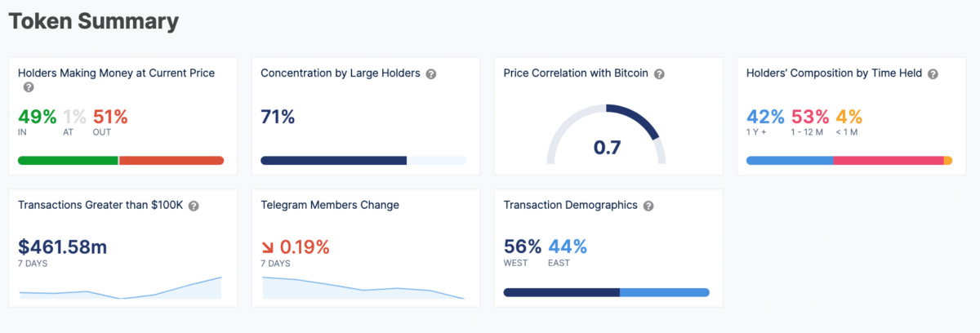
Task: Click the 71% large holders concentration value
Action: coord(278,117)
